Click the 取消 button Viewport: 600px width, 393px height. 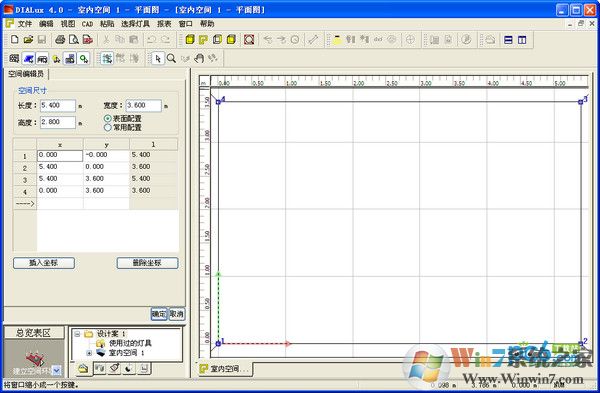(x=176, y=314)
